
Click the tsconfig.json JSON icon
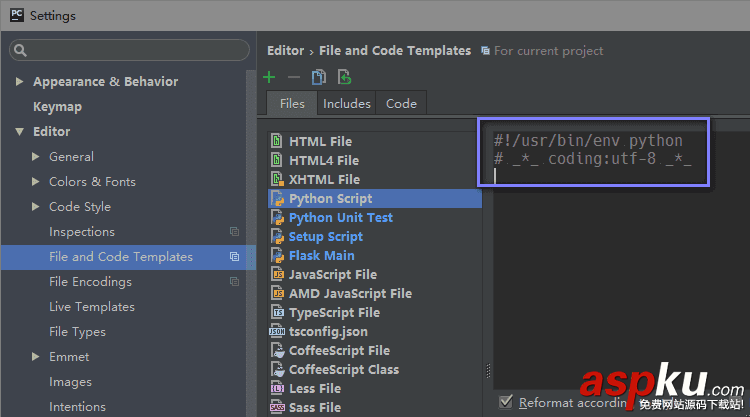(x=277, y=331)
